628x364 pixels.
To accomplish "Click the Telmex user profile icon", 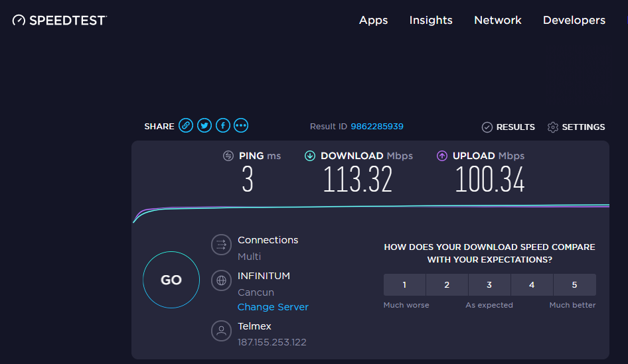I will (220, 331).
